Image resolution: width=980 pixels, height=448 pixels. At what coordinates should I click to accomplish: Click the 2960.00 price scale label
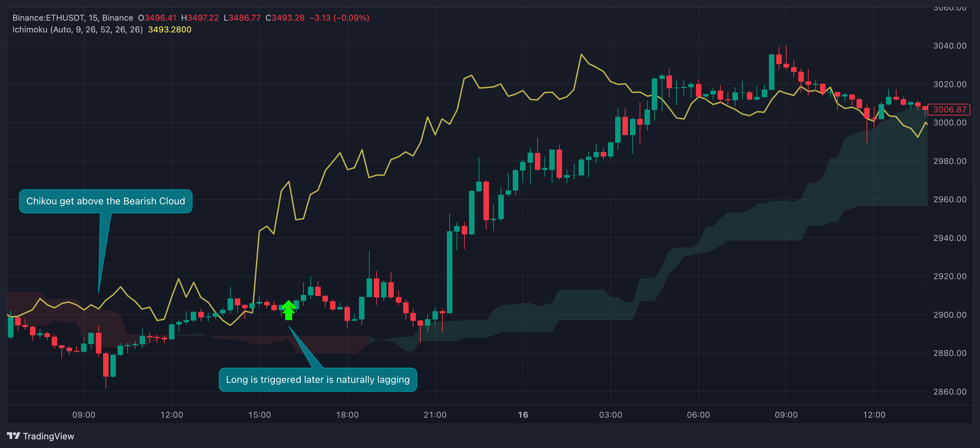950,199
